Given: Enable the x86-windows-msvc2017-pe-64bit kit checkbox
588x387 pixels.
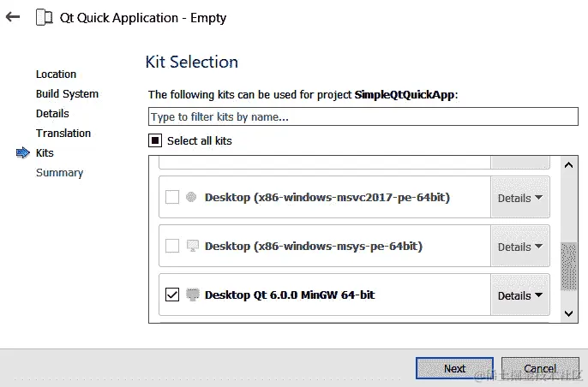Looking at the screenshot, I should coord(172,197).
